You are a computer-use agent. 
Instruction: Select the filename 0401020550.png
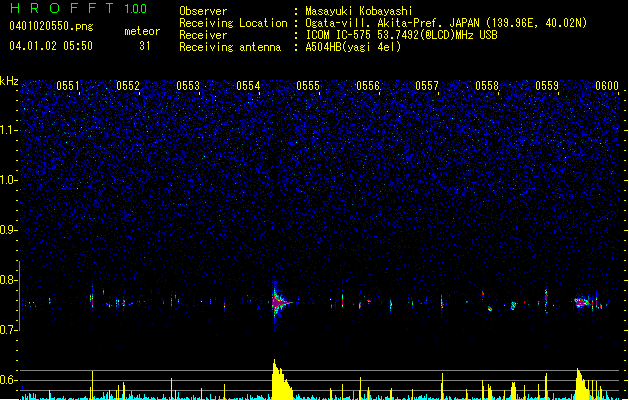click(x=51, y=26)
